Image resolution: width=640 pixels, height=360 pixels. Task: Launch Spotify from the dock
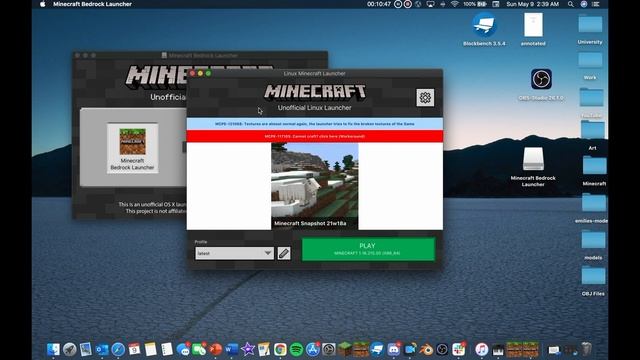pyautogui.click(x=296, y=350)
